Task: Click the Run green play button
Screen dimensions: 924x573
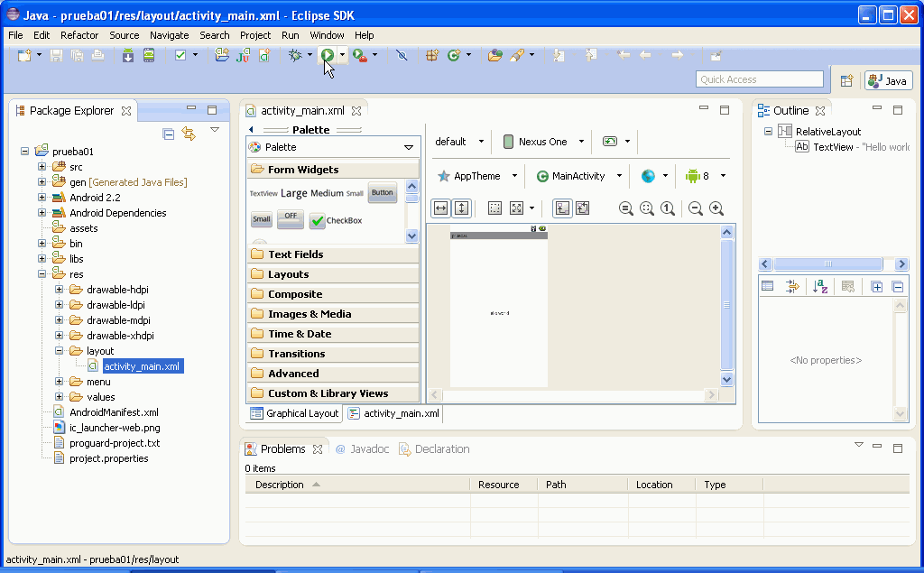Action: [x=327, y=55]
